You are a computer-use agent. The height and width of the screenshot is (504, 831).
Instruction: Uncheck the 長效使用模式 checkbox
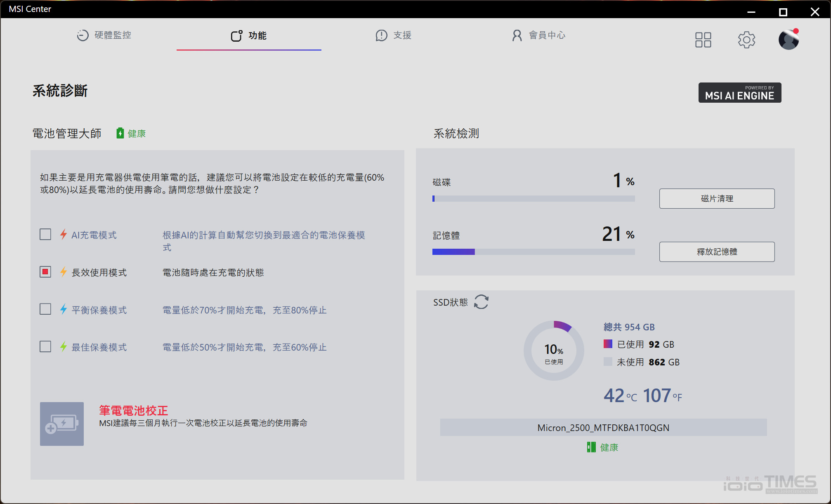click(45, 272)
